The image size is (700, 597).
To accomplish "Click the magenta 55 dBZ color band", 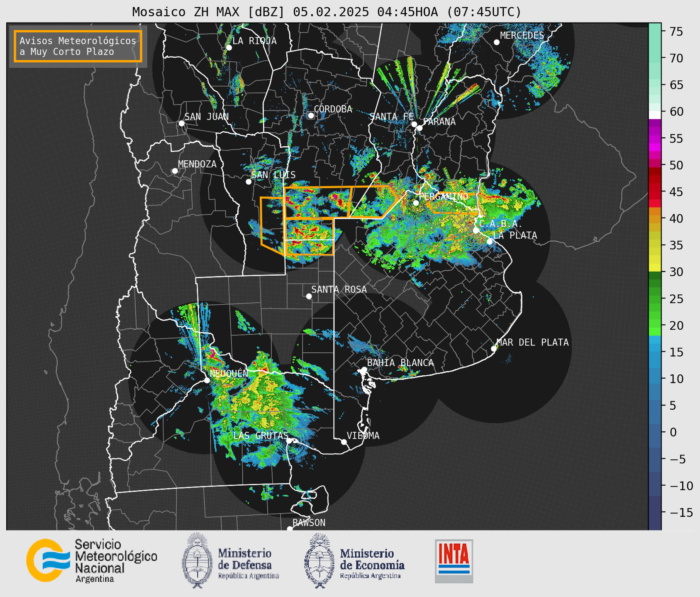I will [x=655, y=138].
